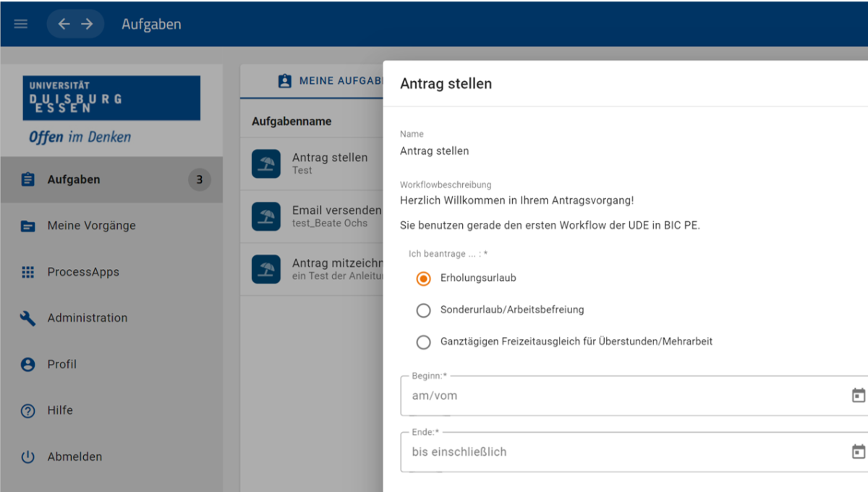Viewport: 868px width, 492px height.
Task: Click the back arrow in header
Action: (x=64, y=24)
